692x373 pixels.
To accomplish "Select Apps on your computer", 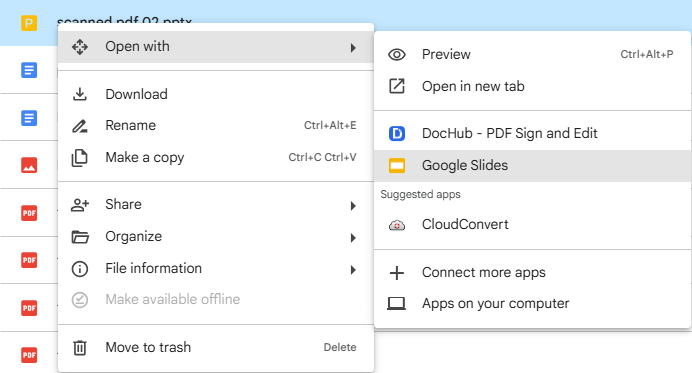I will pos(533,304).
